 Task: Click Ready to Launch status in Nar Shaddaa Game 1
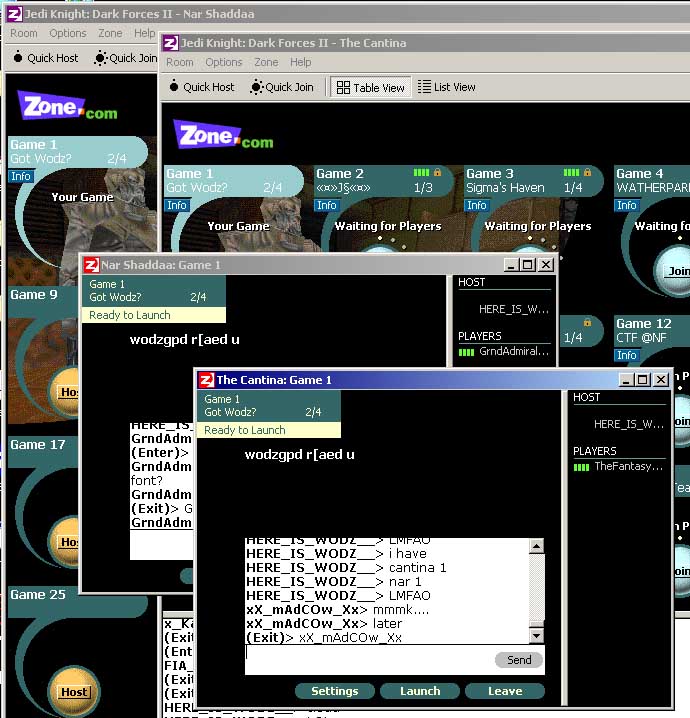(154, 315)
